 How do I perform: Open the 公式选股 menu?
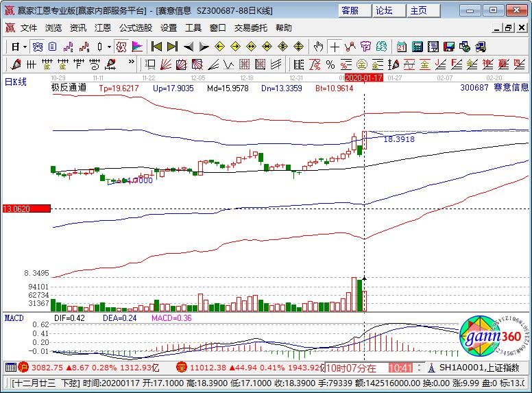135,28
